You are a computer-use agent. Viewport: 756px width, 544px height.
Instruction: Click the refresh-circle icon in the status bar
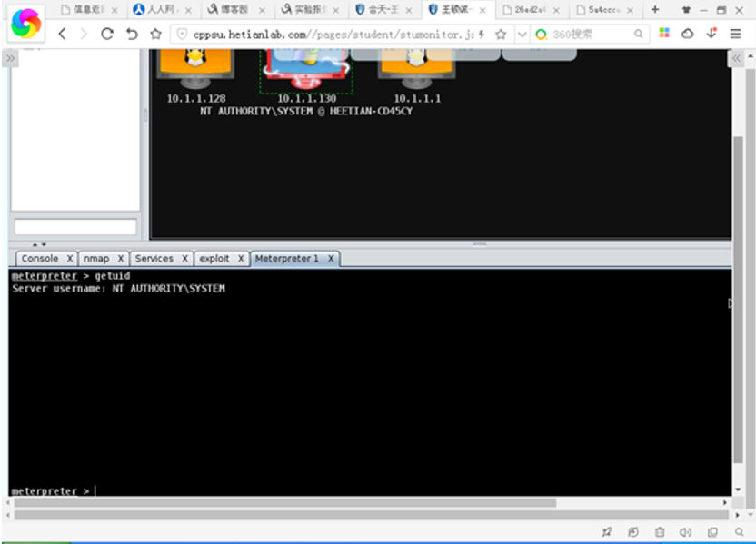[633, 532]
